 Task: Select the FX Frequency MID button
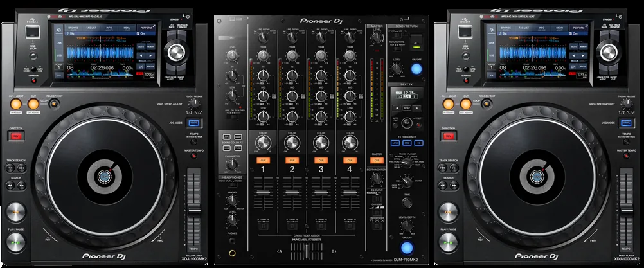(407, 143)
